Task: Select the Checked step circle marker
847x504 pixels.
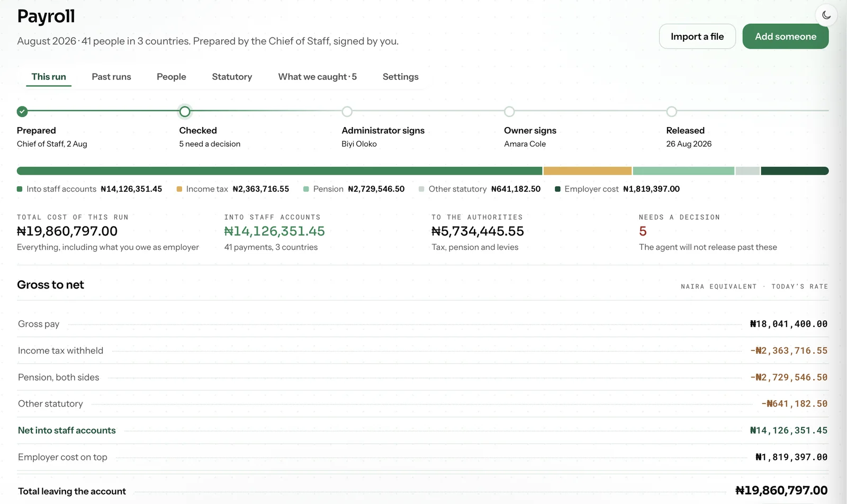Action: (x=185, y=111)
